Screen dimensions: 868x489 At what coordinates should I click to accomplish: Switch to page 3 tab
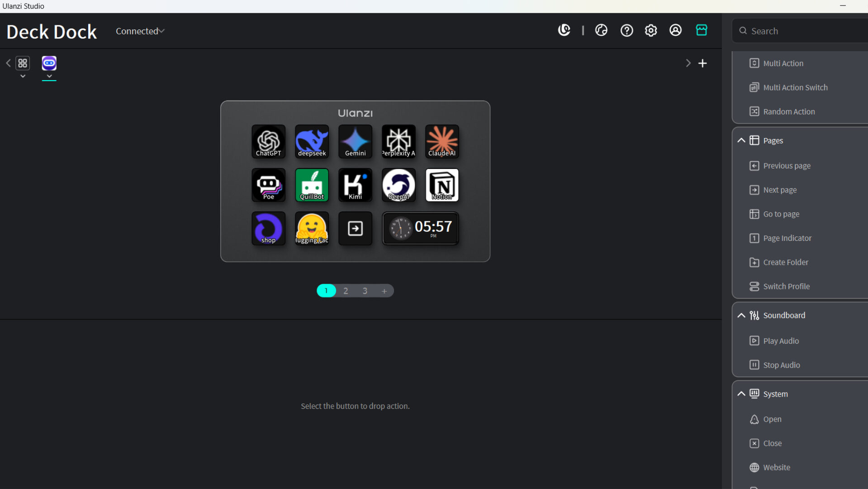(x=365, y=291)
